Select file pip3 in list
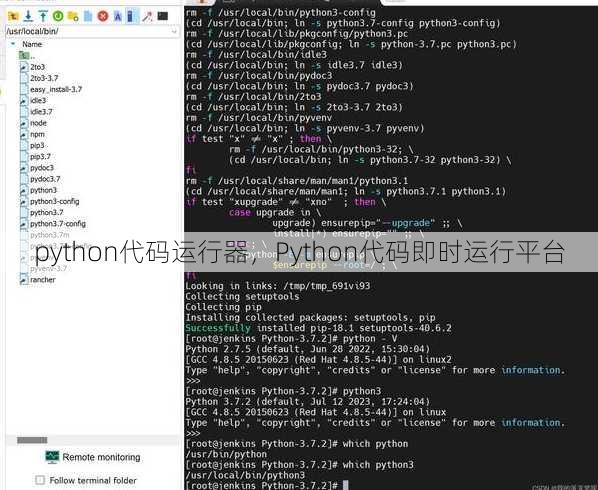 37,145
